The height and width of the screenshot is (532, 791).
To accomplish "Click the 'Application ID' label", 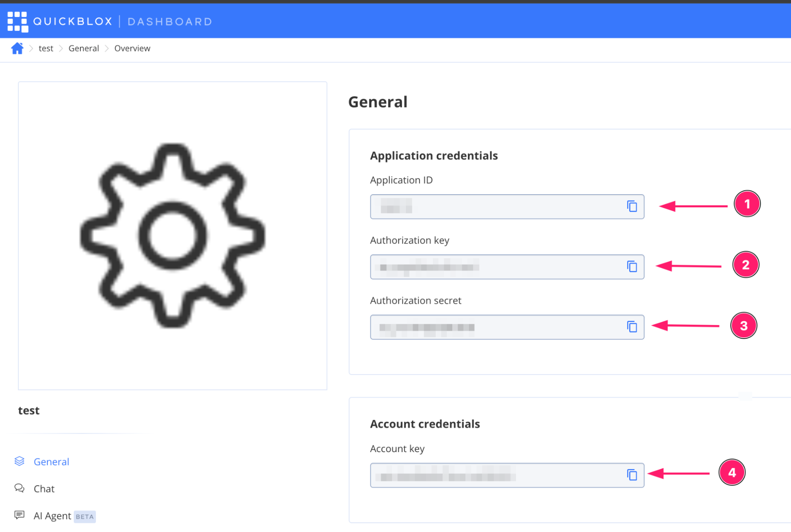I will coord(401,180).
